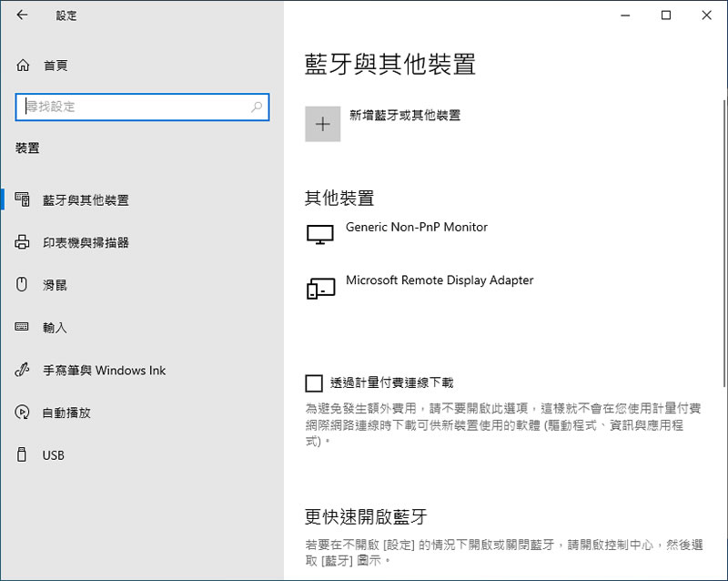This screenshot has width=728, height=581.
Task: Click the vertical scrollbar in settings page
Action: point(723,242)
